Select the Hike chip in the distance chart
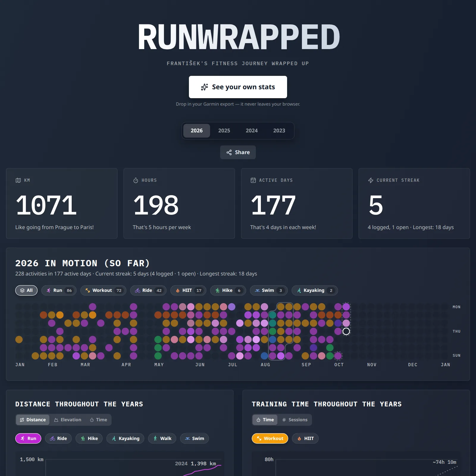476x476 pixels. click(89, 439)
